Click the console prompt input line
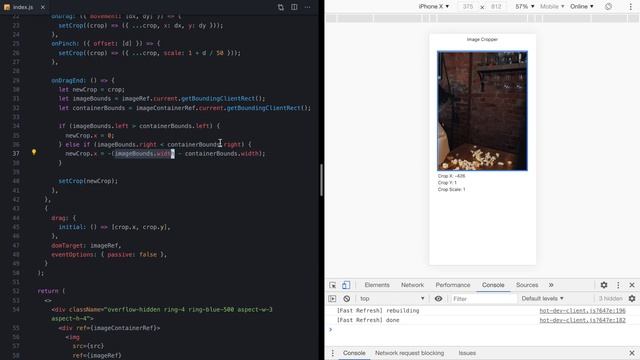Image resolution: width=640 pixels, height=360 pixels. tap(482, 330)
